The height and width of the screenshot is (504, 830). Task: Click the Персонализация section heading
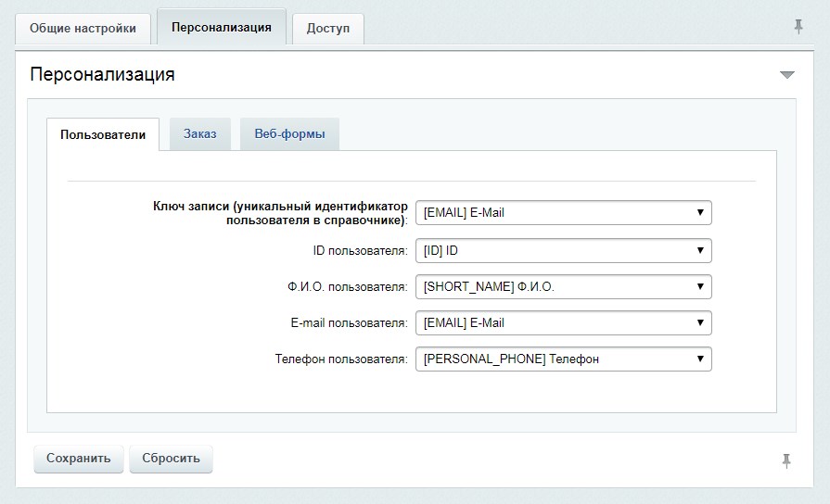[102, 74]
